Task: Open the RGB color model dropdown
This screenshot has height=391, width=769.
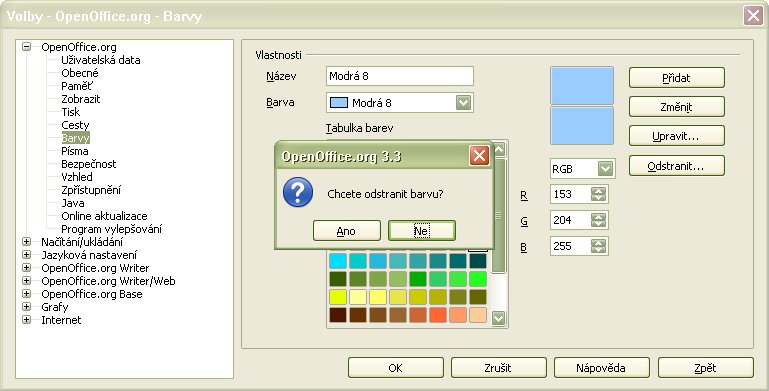Action: pyautogui.click(x=606, y=169)
